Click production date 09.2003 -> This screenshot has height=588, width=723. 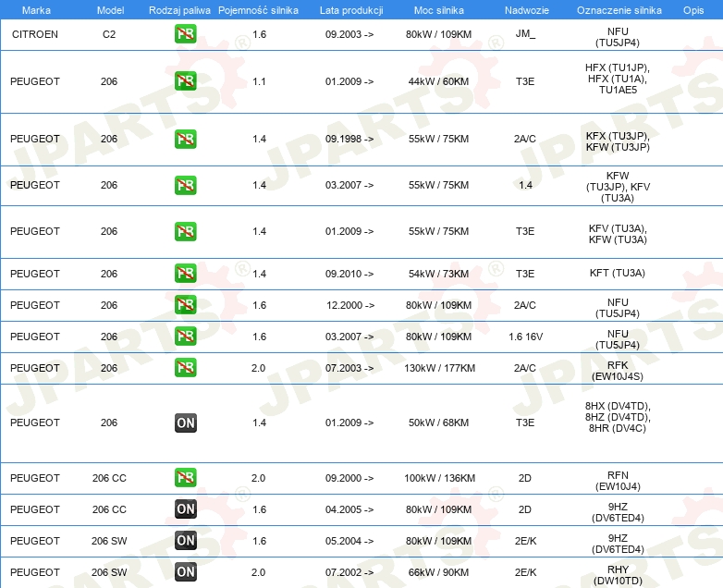pyautogui.click(x=349, y=34)
